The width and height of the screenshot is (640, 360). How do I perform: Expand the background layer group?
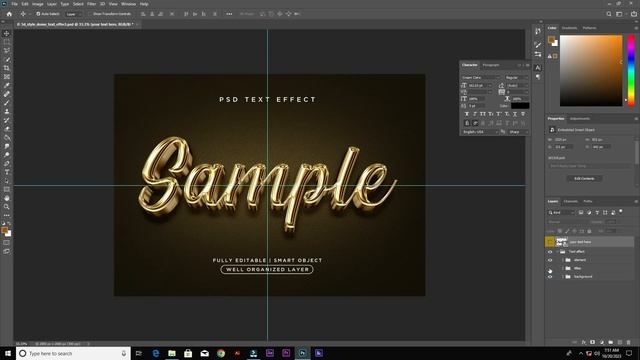[562, 277]
